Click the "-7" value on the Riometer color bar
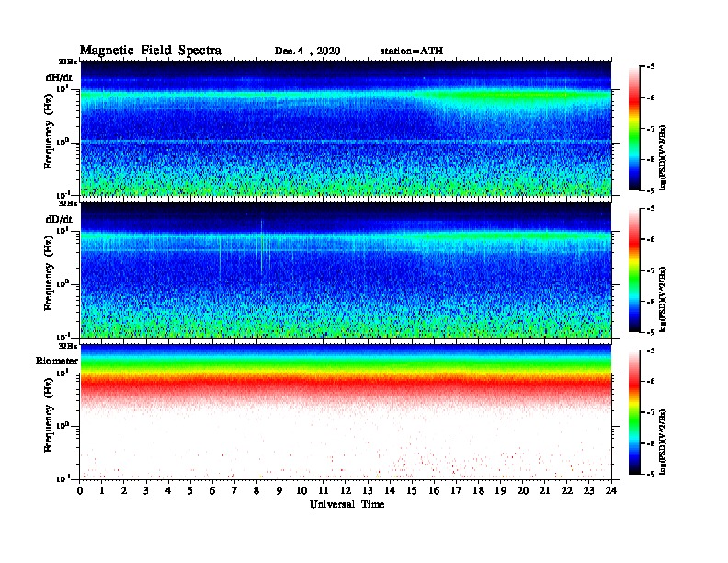 (651, 412)
